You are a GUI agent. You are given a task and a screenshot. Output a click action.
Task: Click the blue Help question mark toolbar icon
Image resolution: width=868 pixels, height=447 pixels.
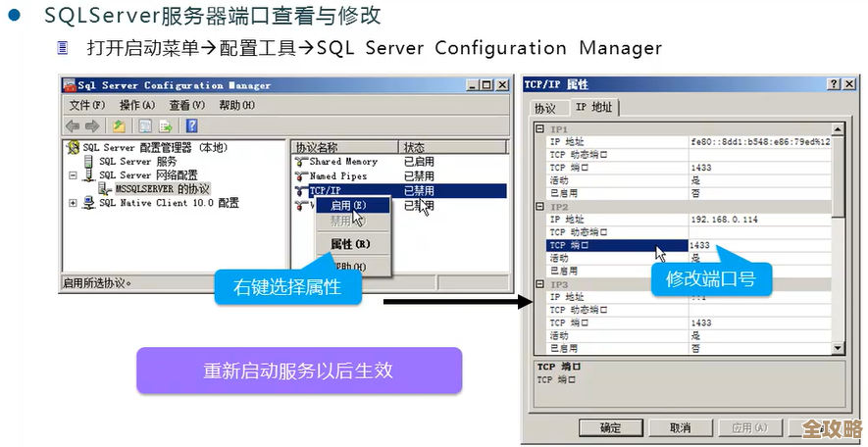pyautogui.click(x=192, y=125)
